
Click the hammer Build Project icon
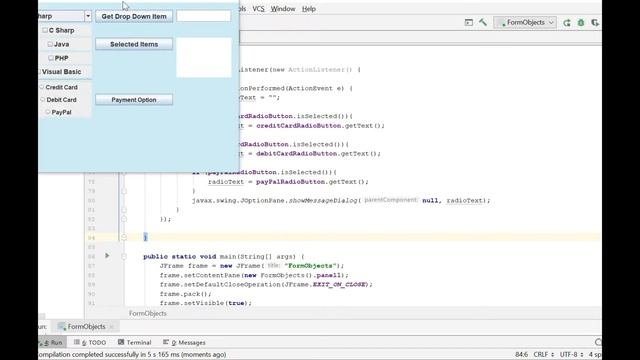tap(483, 22)
